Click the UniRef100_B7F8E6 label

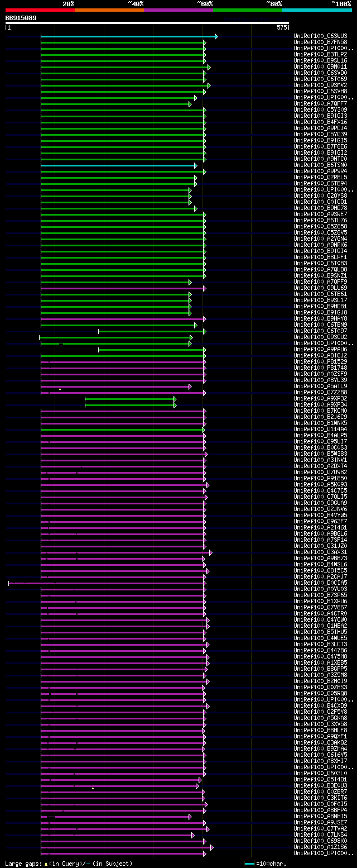click(x=320, y=146)
